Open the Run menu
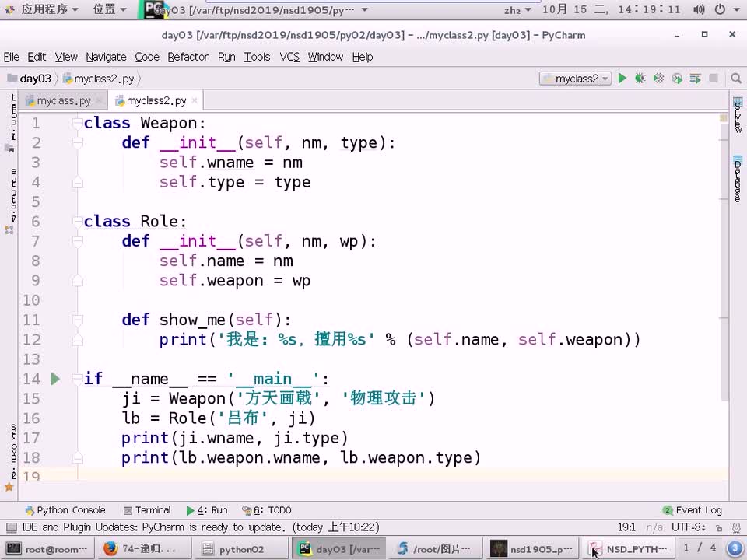This screenshot has height=560, width=747. point(226,57)
